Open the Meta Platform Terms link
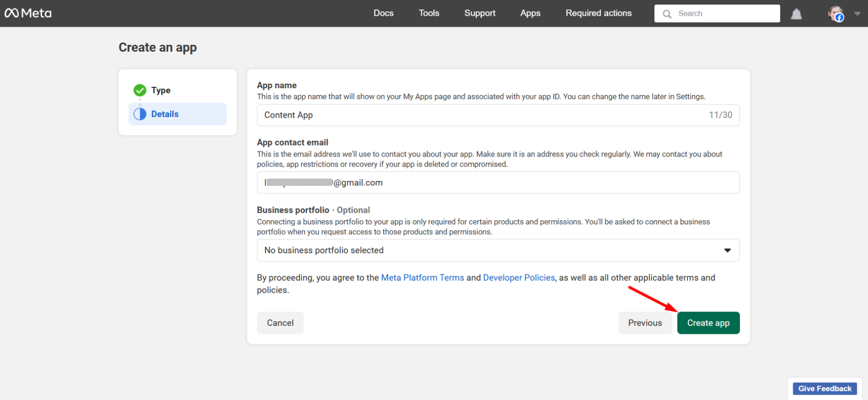The image size is (868, 400). tap(422, 277)
